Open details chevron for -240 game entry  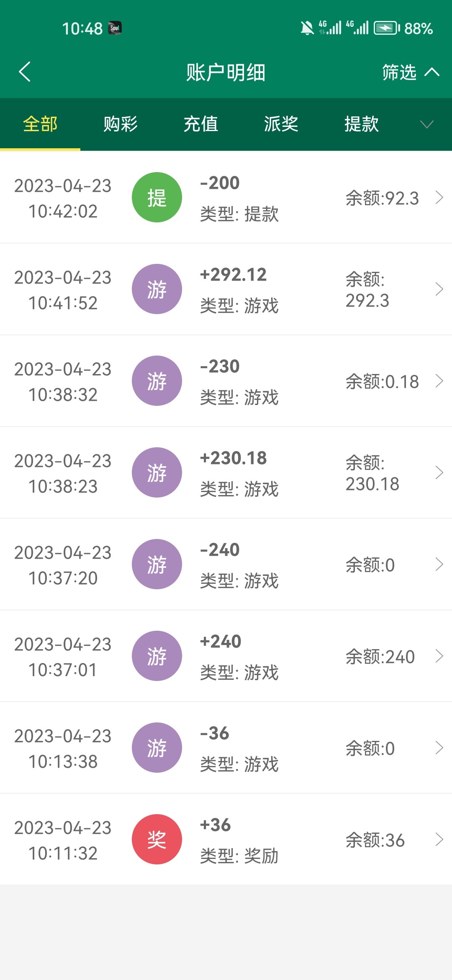[x=439, y=564]
